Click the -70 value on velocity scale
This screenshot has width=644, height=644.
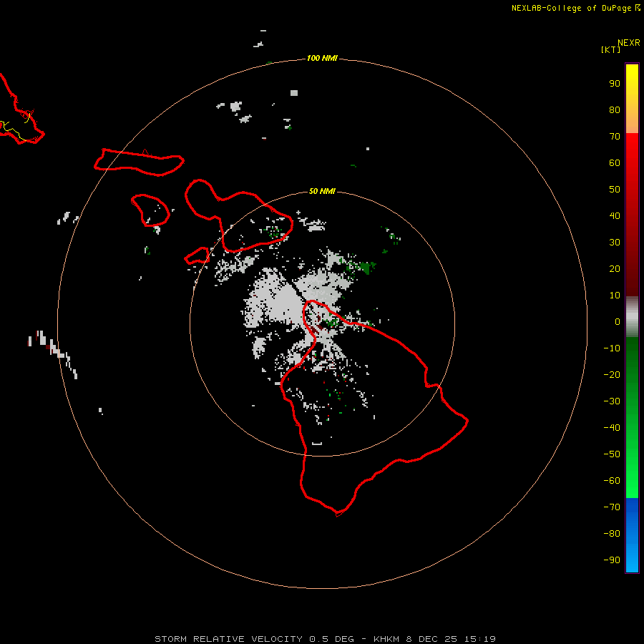point(612,507)
